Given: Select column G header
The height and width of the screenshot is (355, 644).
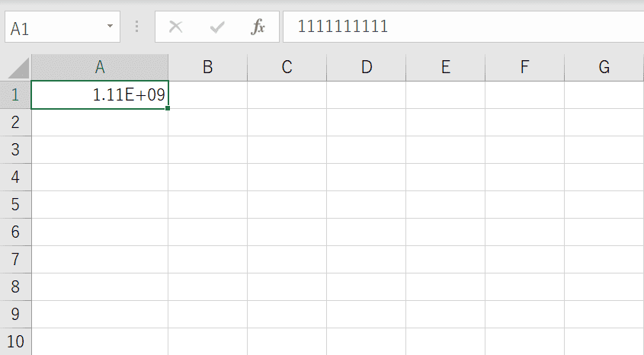Looking at the screenshot, I should point(604,67).
